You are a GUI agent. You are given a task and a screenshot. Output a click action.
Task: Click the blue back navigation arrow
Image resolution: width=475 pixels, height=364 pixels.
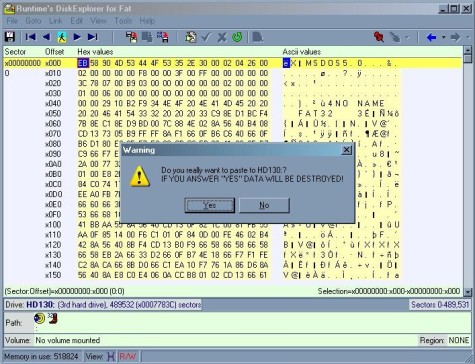coord(431,37)
